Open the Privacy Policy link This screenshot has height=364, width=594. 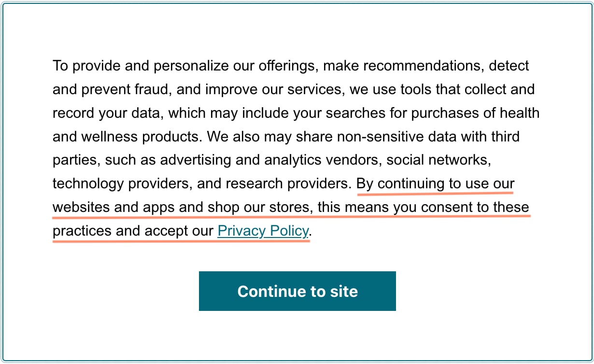pos(263,231)
